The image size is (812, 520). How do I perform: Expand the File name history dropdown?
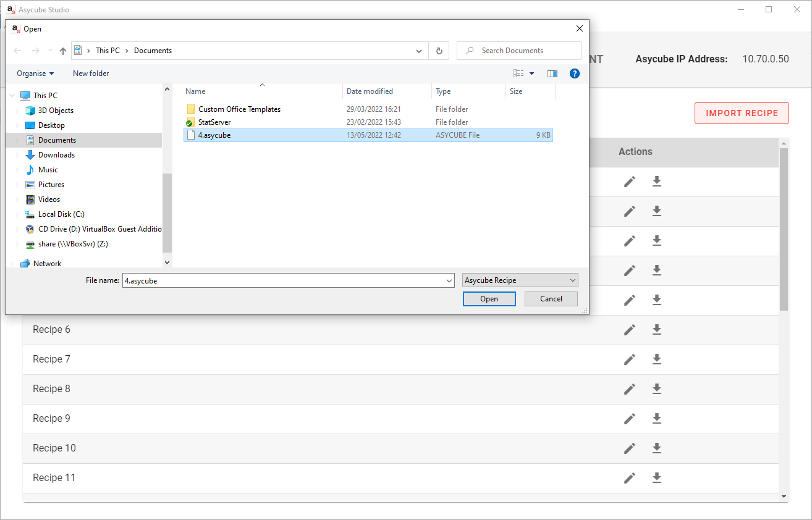coord(449,281)
